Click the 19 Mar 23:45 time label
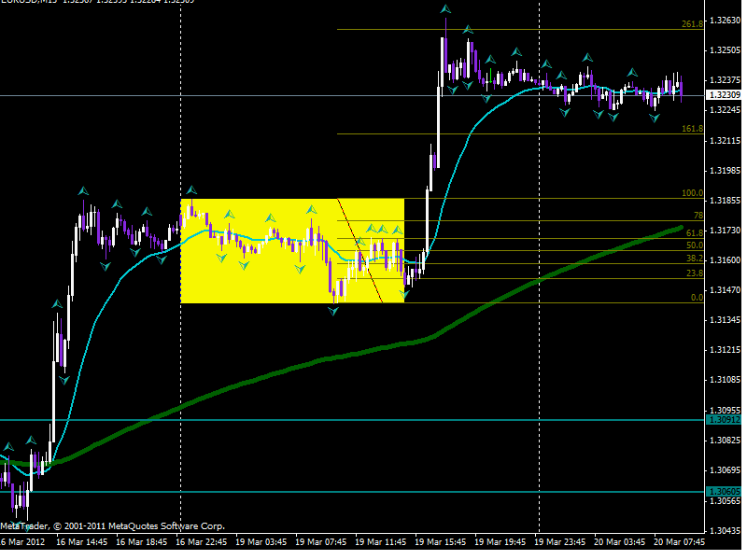The image size is (747, 560). (x=559, y=542)
